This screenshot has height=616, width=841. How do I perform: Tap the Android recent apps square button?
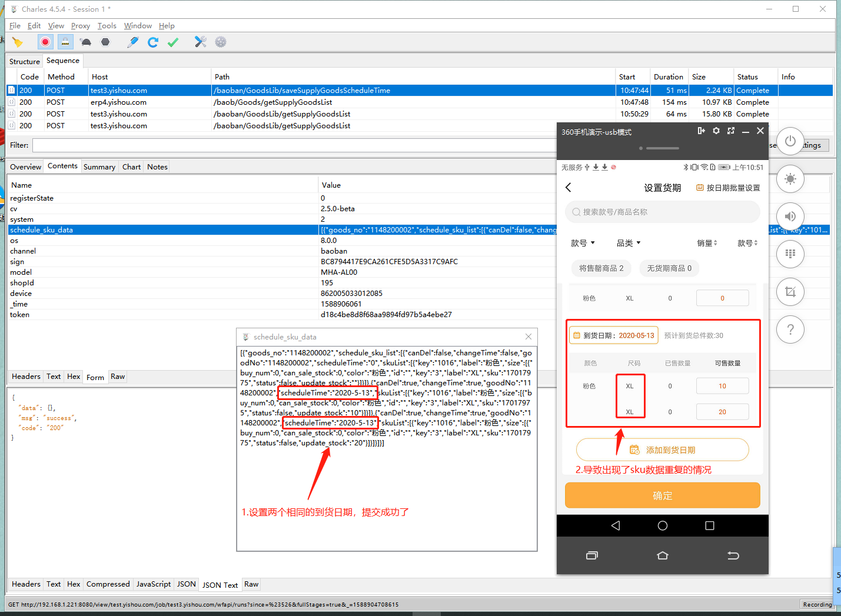click(x=710, y=526)
